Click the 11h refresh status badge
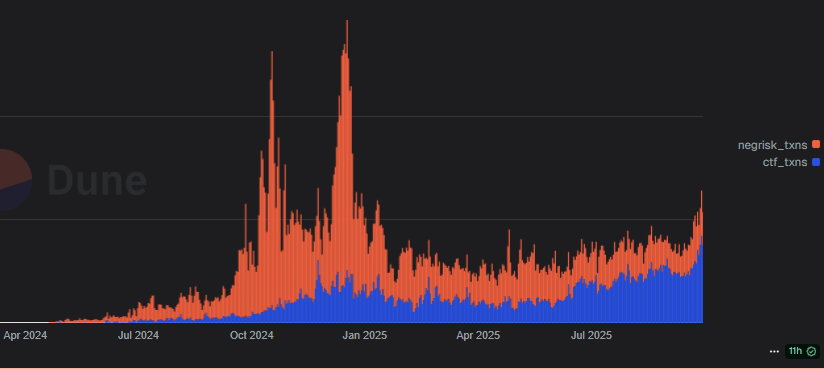Viewport: 824px width, 369px height. [x=802, y=351]
